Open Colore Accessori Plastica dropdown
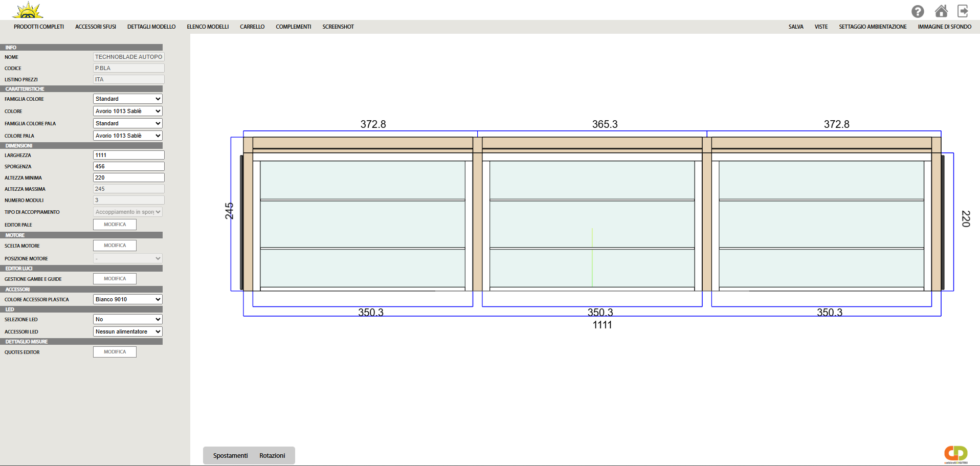980x466 pixels. coord(128,299)
